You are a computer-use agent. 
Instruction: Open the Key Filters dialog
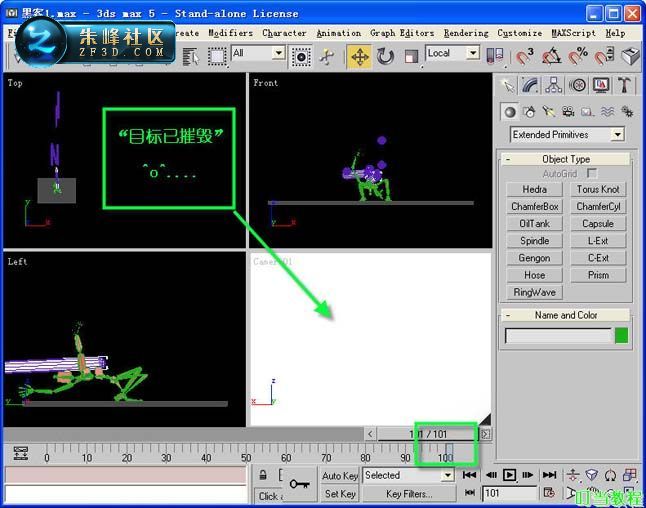(409, 494)
